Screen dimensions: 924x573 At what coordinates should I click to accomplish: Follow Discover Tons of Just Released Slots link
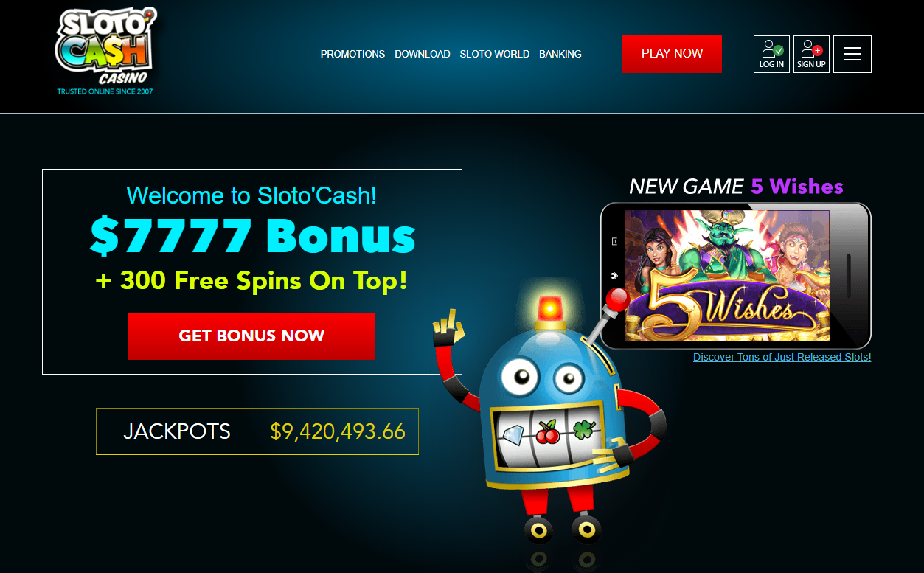click(782, 357)
